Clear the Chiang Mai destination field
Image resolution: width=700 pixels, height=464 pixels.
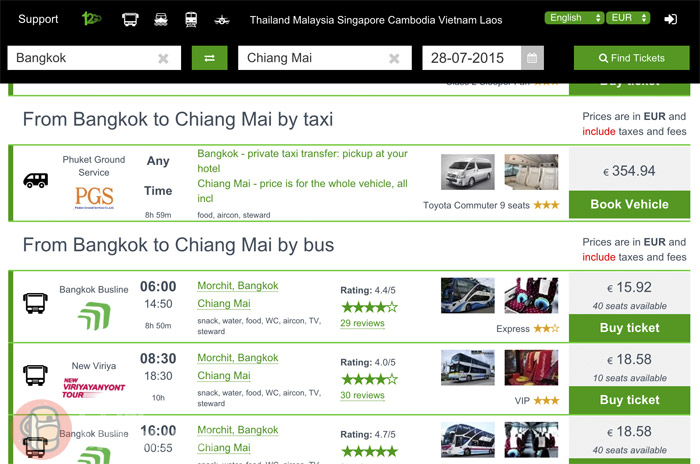(394, 59)
